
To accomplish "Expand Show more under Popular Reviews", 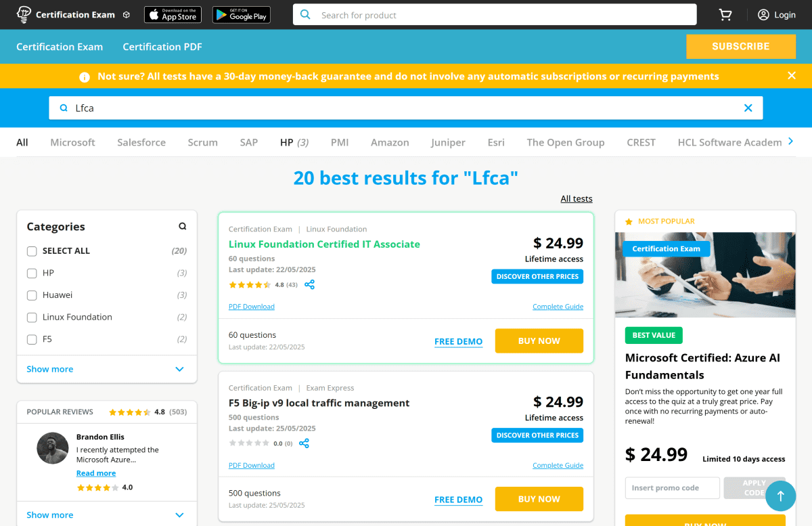I will point(106,515).
